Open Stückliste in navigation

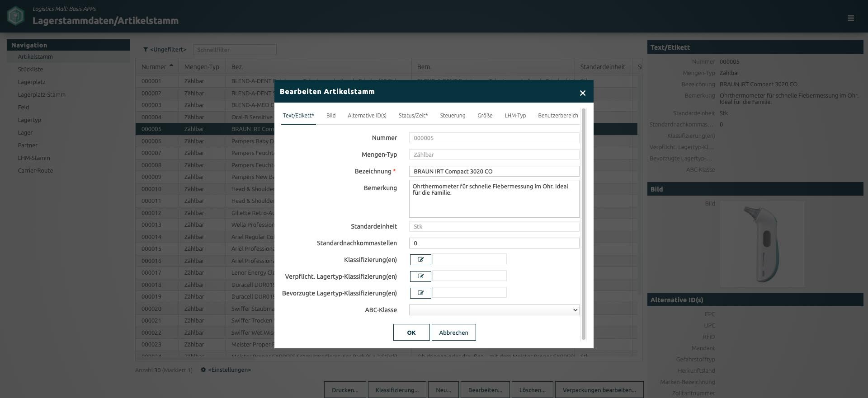pos(30,69)
